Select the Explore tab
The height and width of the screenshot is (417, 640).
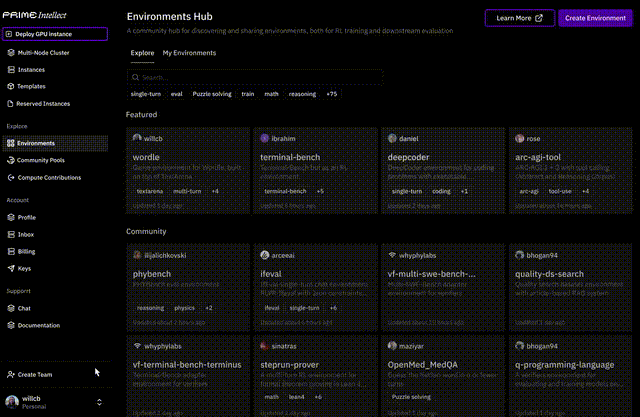pyautogui.click(x=142, y=52)
